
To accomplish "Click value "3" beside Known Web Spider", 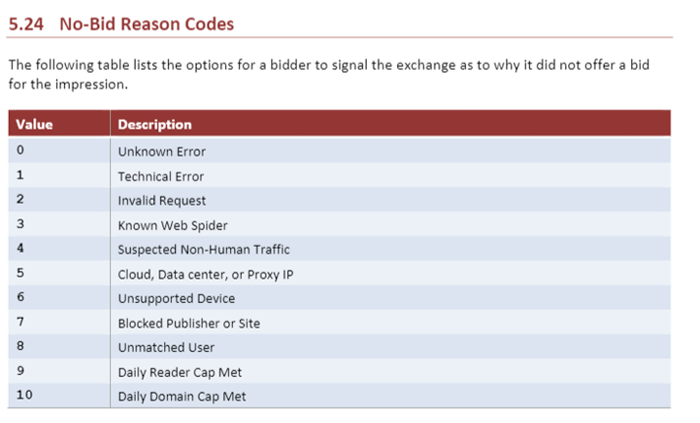I will (x=21, y=225).
